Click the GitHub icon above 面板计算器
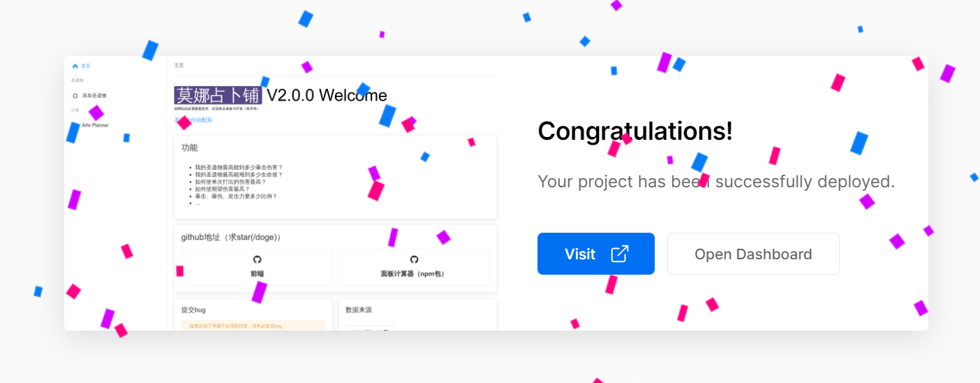This screenshot has height=383, width=980. 414,259
